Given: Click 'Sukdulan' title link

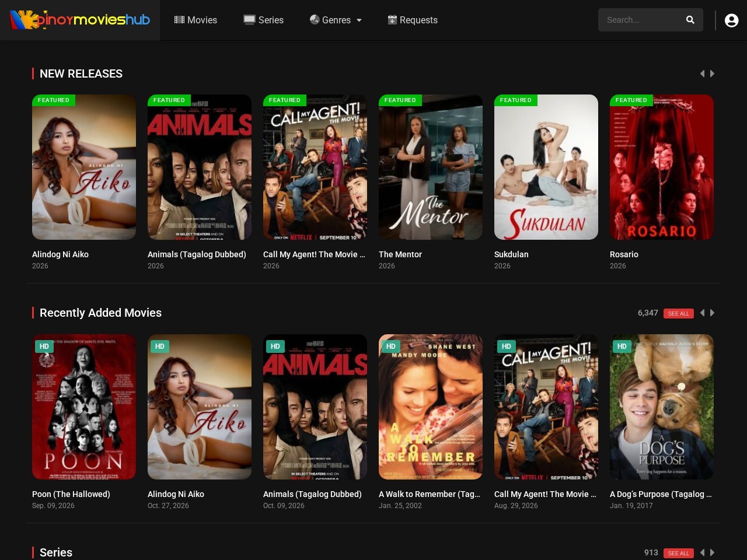Looking at the screenshot, I should (x=511, y=254).
